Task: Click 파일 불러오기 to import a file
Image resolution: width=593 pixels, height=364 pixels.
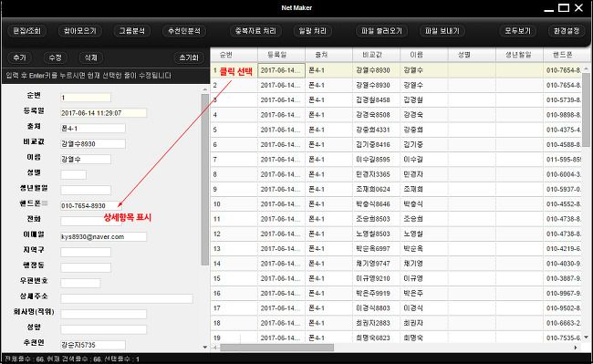Action: point(381,31)
